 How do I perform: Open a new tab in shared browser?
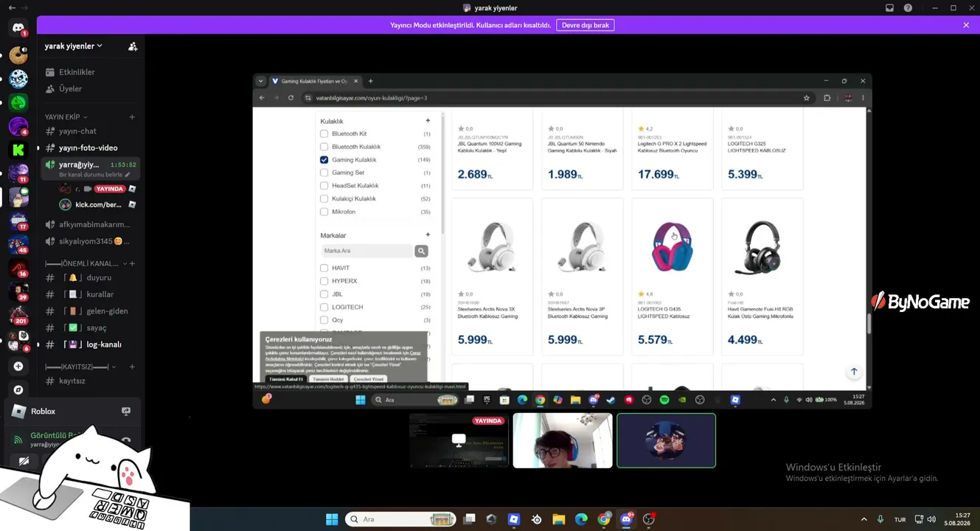pyautogui.click(x=370, y=81)
